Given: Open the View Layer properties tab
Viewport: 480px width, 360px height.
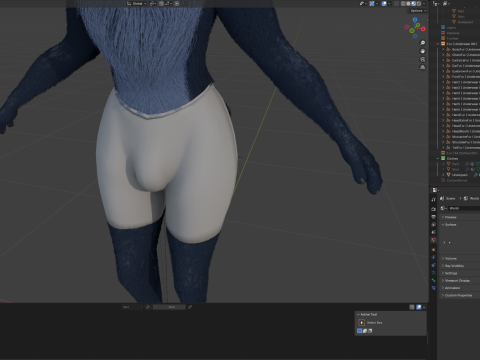Looking at the screenshot, I should point(433,225).
